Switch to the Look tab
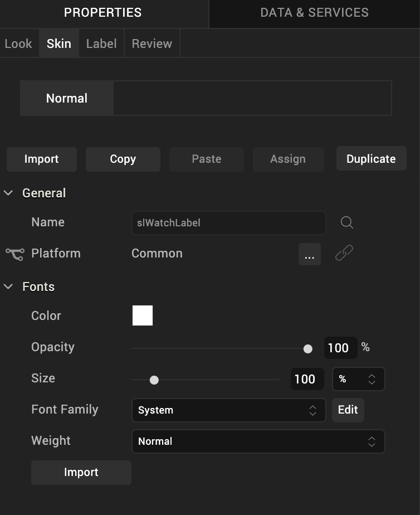Image resolution: width=420 pixels, height=515 pixels. [18, 44]
